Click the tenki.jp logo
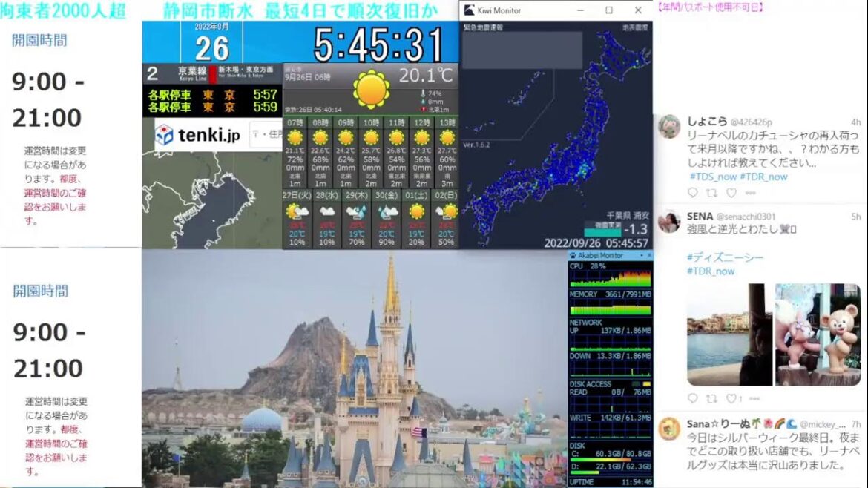868x488 pixels. [198, 134]
